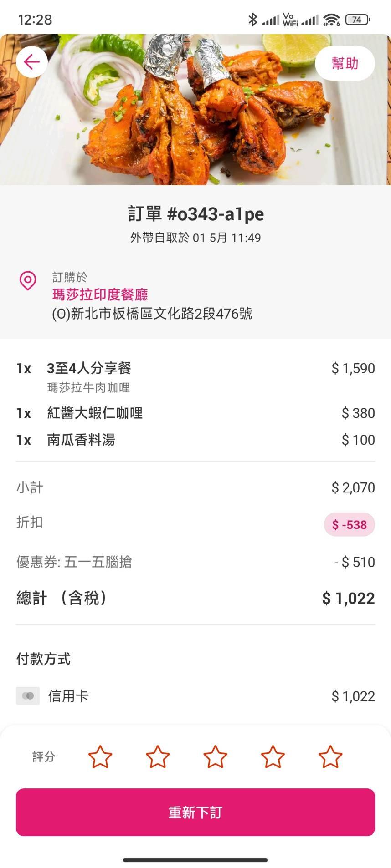
Task: Tap the $ -538 discount badge
Action: 349,525
